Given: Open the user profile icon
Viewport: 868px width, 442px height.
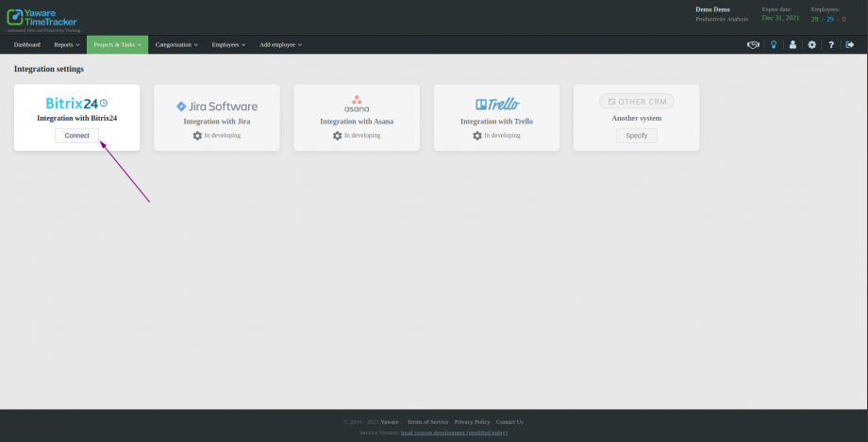Looking at the screenshot, I should (x=793, y=45).
